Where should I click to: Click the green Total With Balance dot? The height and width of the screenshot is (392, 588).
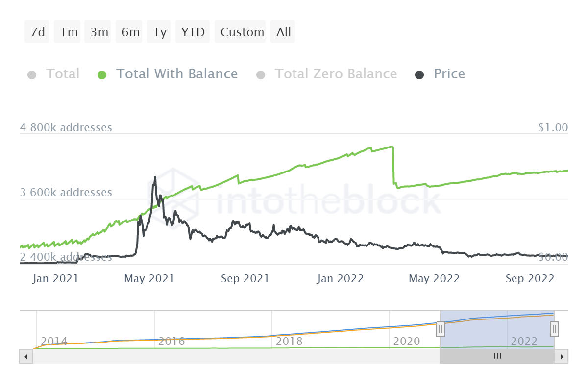click(x=102, y=75)
